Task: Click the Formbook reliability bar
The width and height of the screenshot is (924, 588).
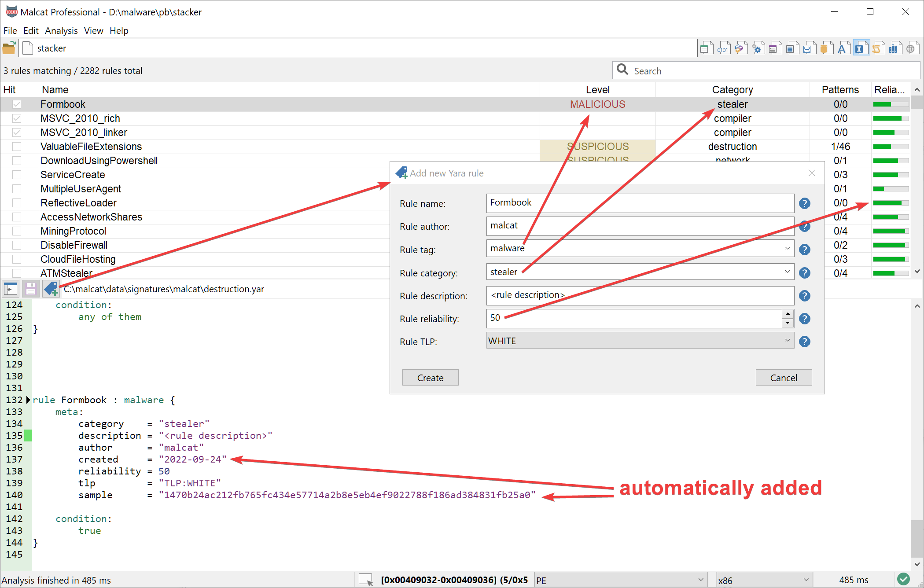Action: pyautogui.click(x=891, y=104)
